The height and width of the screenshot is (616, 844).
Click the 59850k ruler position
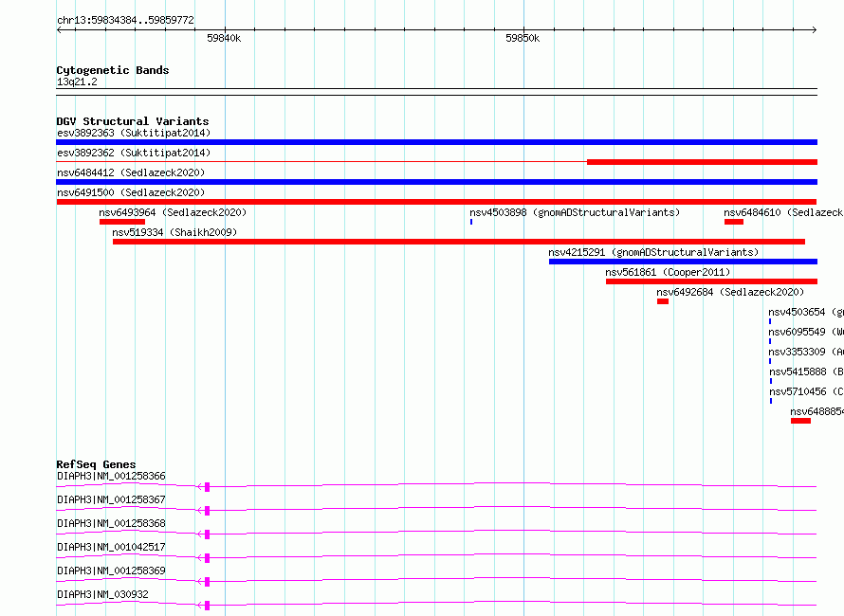523,38
